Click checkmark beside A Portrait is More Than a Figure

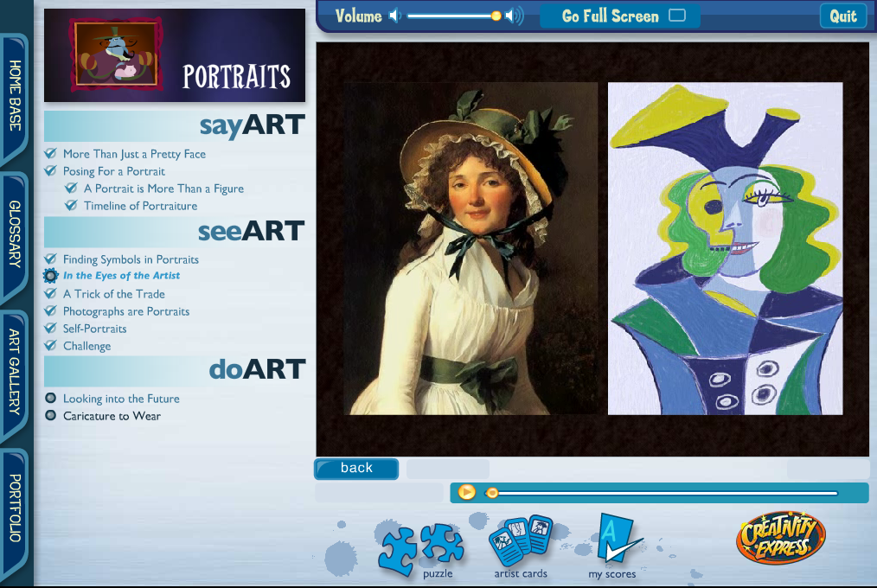(x=71, y=188)
